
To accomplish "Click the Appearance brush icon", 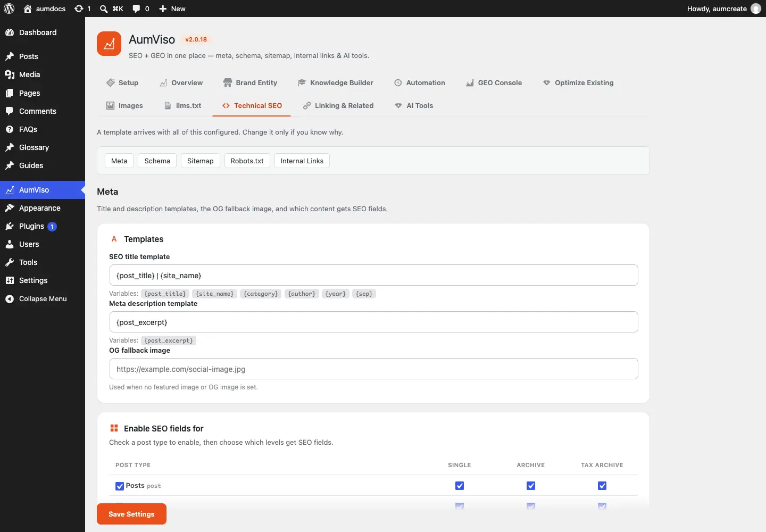I will pyautogui.click(x=10, y=208).
